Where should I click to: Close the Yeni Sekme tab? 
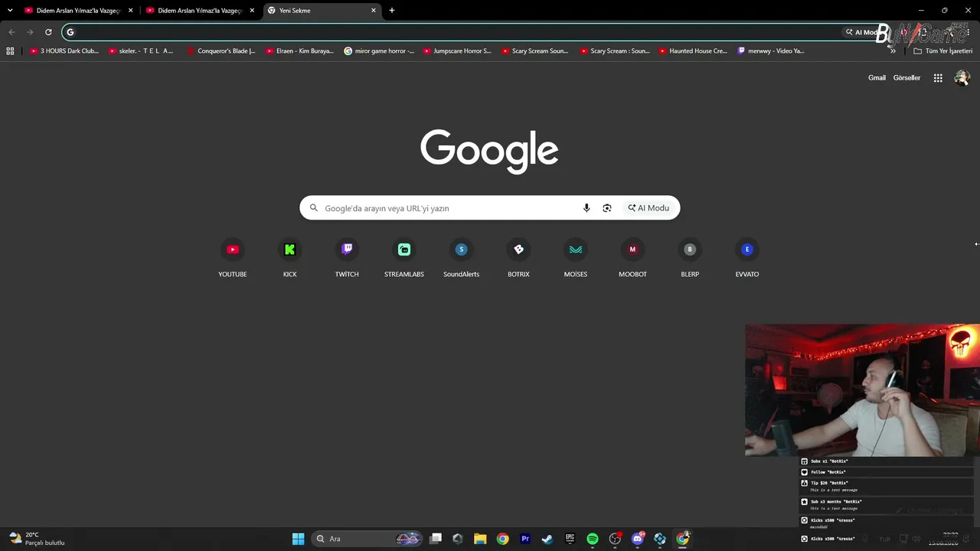pos(374,11)
